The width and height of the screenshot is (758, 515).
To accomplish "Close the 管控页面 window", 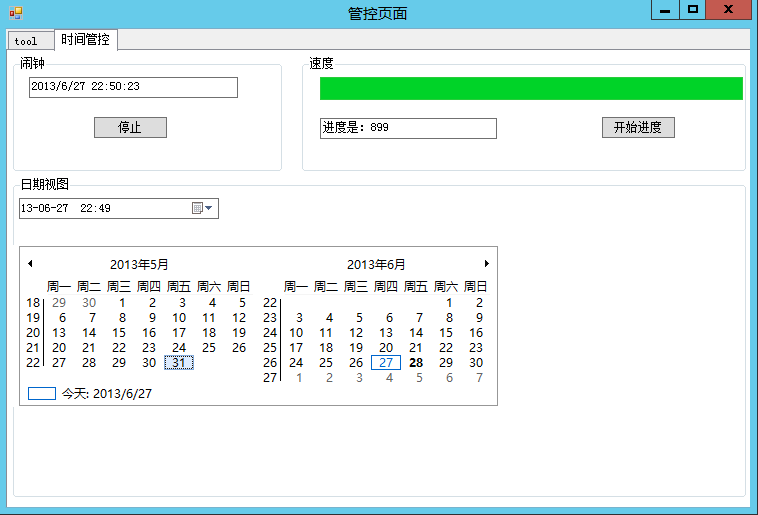I will (x=729, y=10).
